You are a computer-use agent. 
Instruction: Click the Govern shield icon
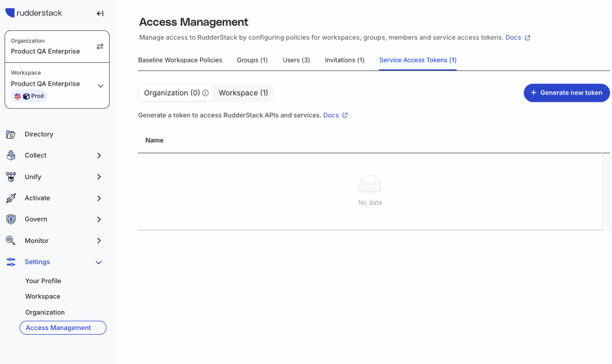11,219
